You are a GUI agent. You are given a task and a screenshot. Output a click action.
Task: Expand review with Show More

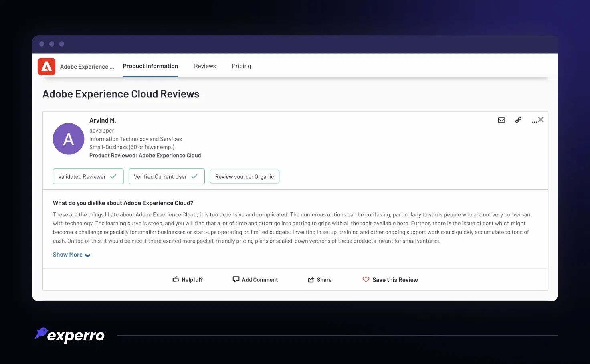click(x=72, y=255)
